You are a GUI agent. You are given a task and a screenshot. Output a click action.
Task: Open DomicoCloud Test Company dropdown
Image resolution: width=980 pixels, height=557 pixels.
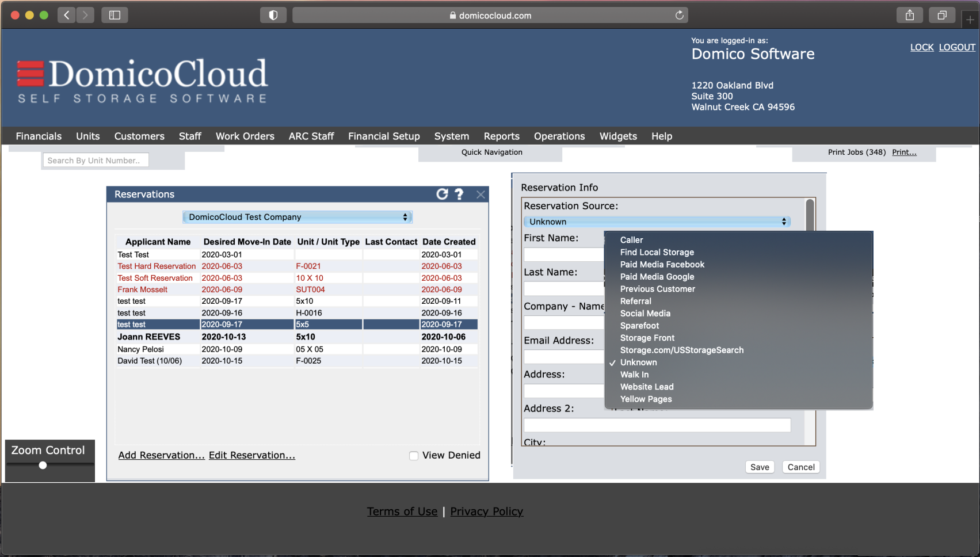coord(297,217)
